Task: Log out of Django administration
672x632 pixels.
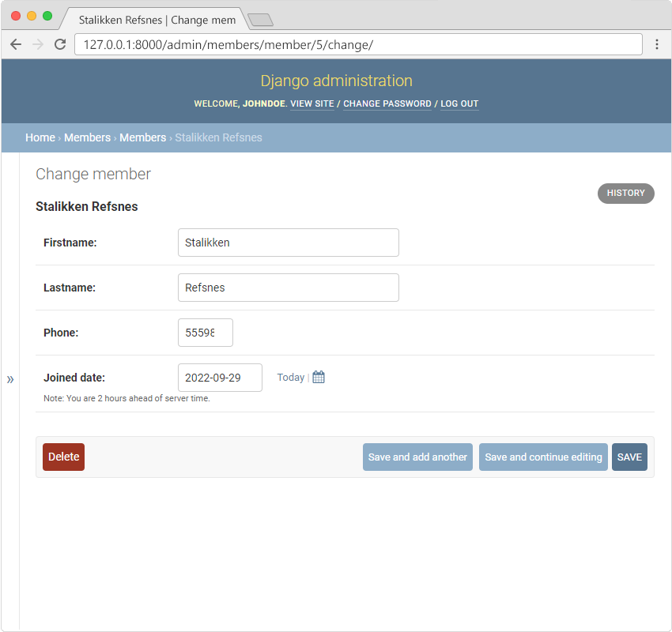Action: 459,103
